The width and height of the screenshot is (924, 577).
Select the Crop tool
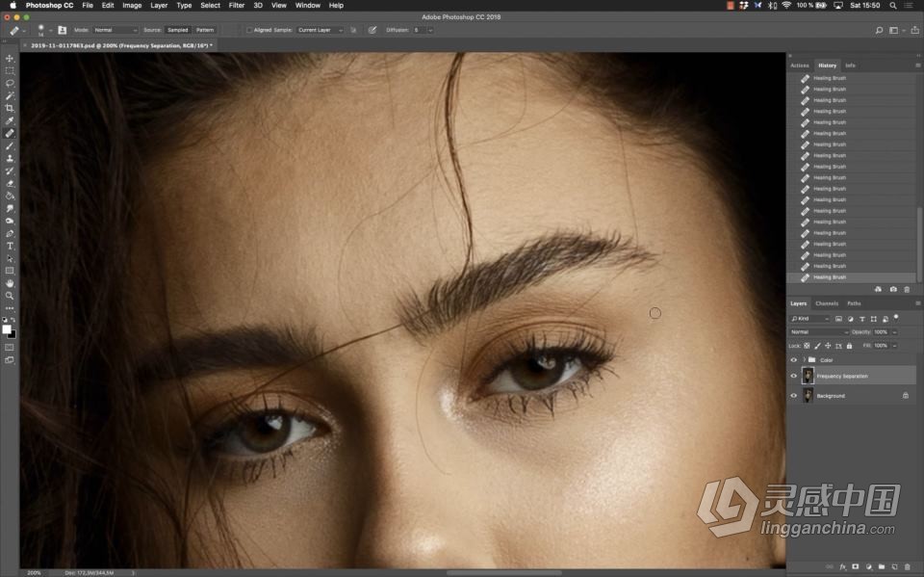[10, 108]
